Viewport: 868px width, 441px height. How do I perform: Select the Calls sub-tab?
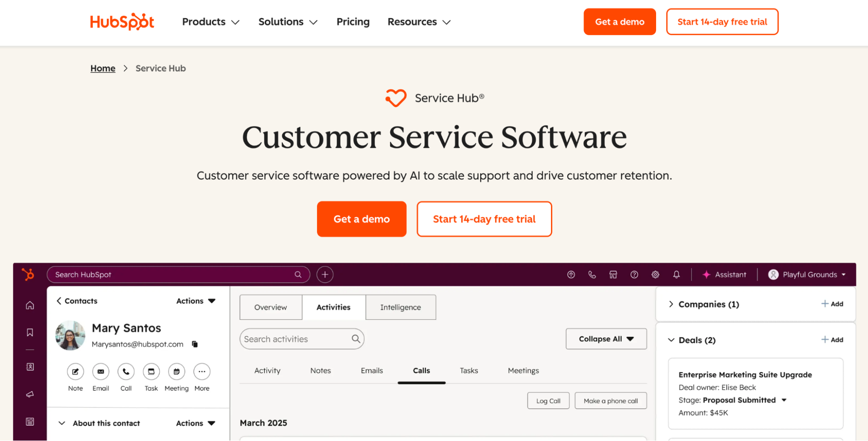[421, 371]
